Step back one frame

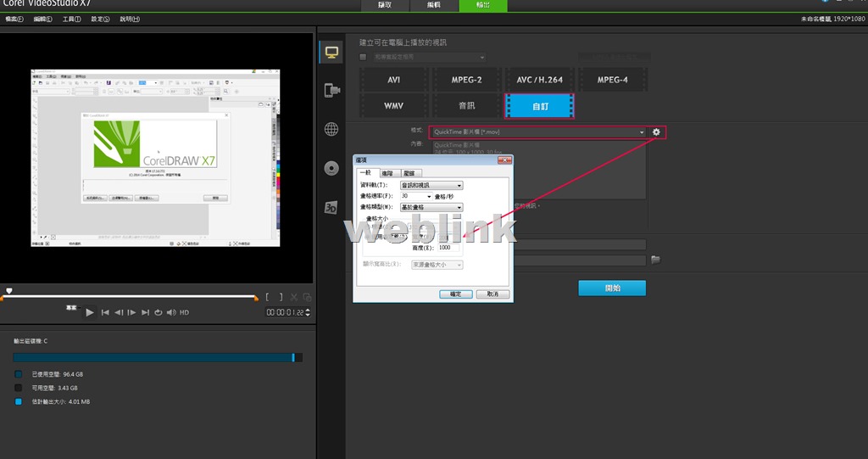119,313
